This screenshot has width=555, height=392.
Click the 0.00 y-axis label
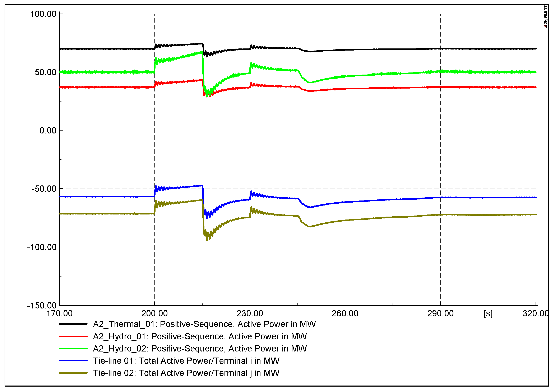coord(48,131)
